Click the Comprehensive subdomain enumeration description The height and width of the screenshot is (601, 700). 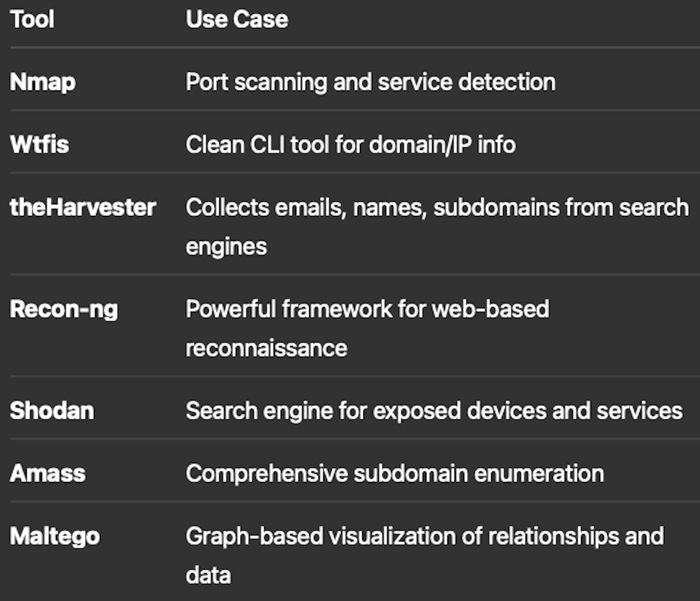click(x=394, y=473)
